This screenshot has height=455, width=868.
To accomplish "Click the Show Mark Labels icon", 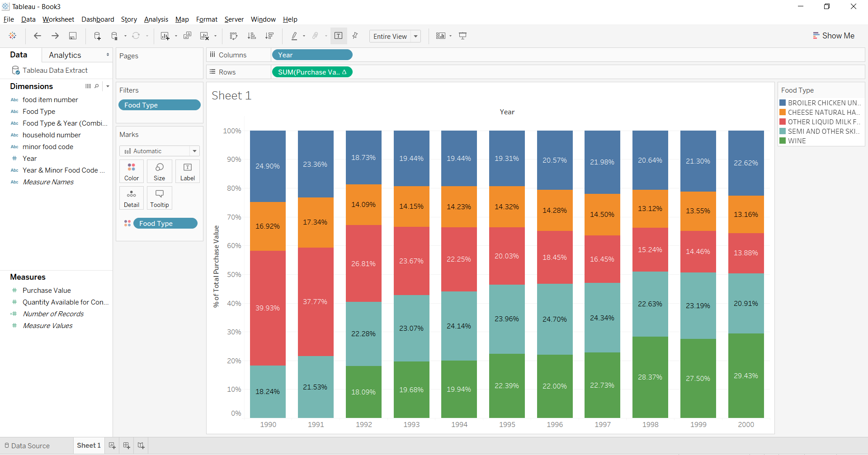I will 339,36.
